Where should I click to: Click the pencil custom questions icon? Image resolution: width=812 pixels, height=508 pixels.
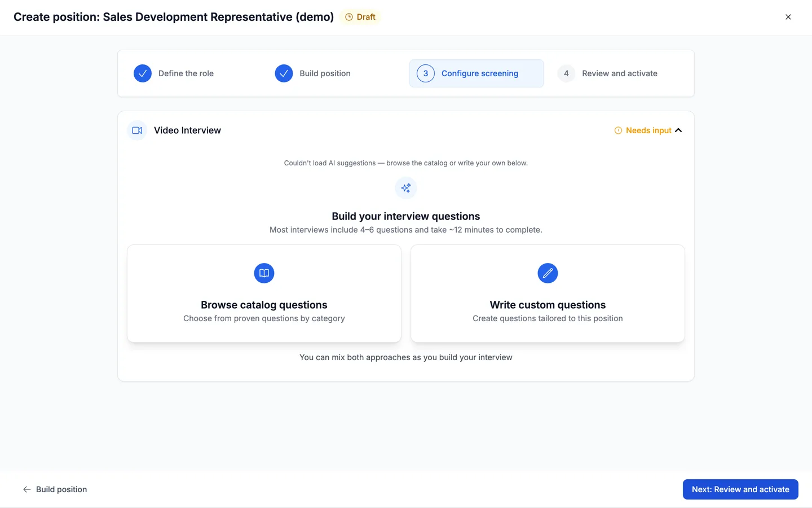click(548, 273)
